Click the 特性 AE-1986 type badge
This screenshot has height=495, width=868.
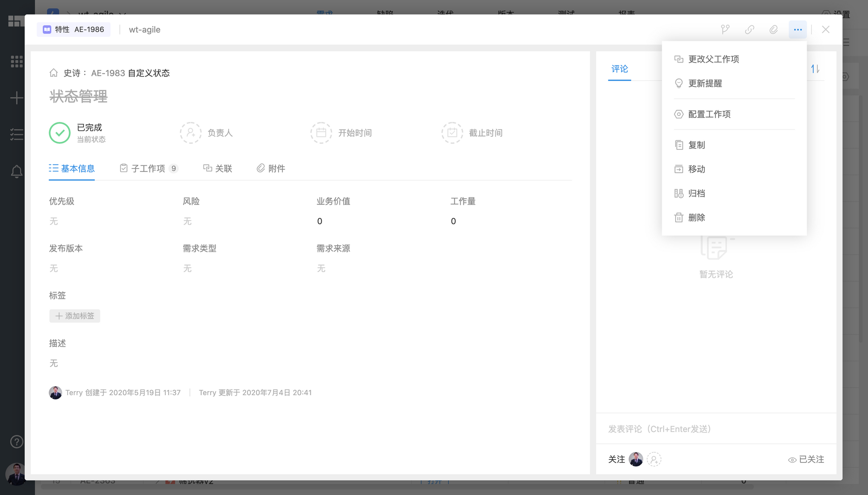(73, 30)
